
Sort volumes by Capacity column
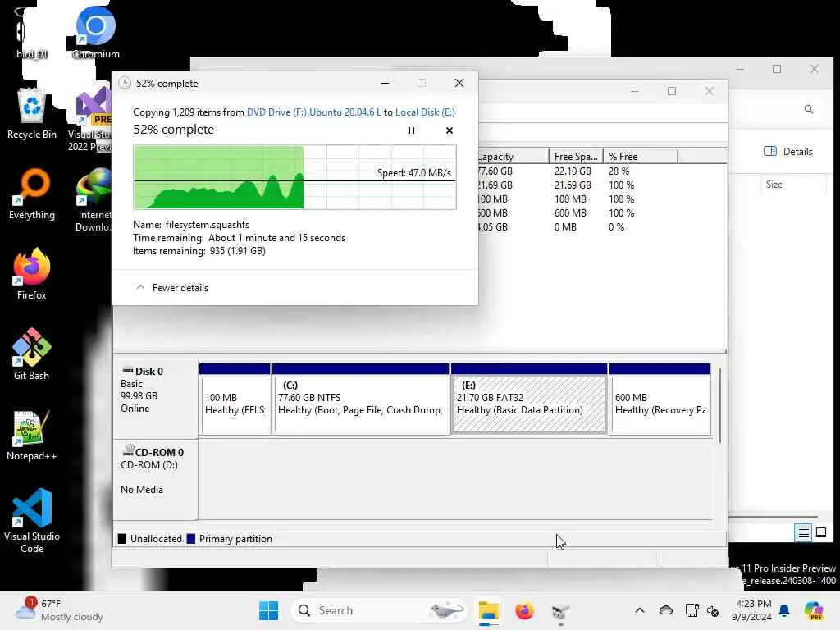point(513,157)
